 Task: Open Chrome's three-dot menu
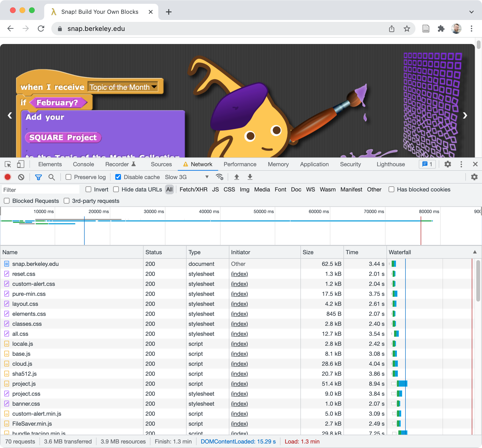(x=471, y=29)
